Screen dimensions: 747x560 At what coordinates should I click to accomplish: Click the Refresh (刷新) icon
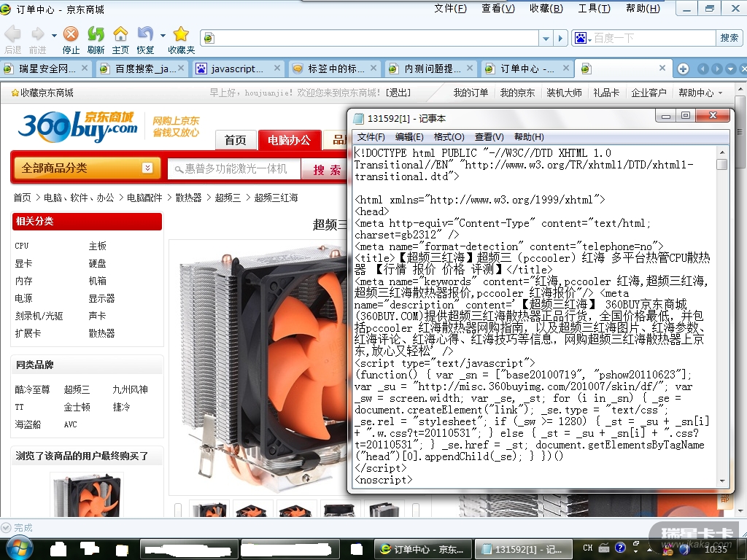tap(96, 34)
